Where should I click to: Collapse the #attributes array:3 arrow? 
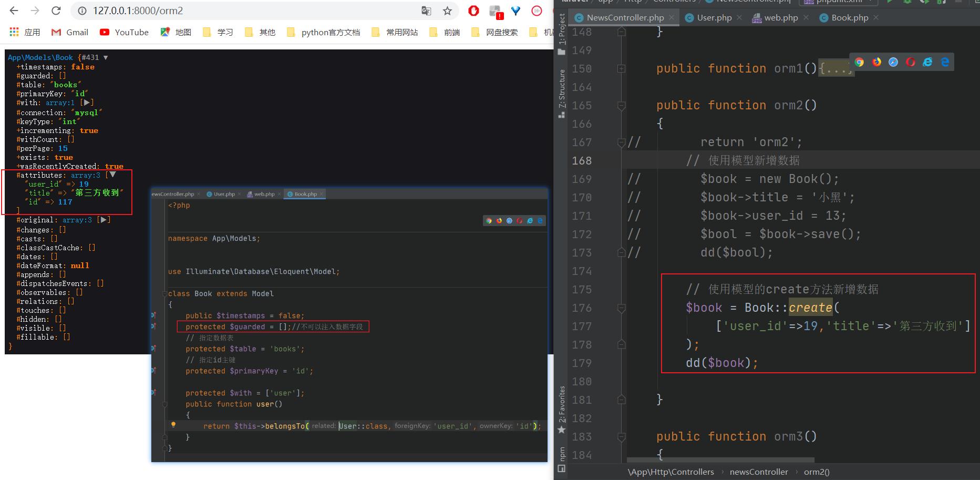pyautogui.click(x=112, y=175)
